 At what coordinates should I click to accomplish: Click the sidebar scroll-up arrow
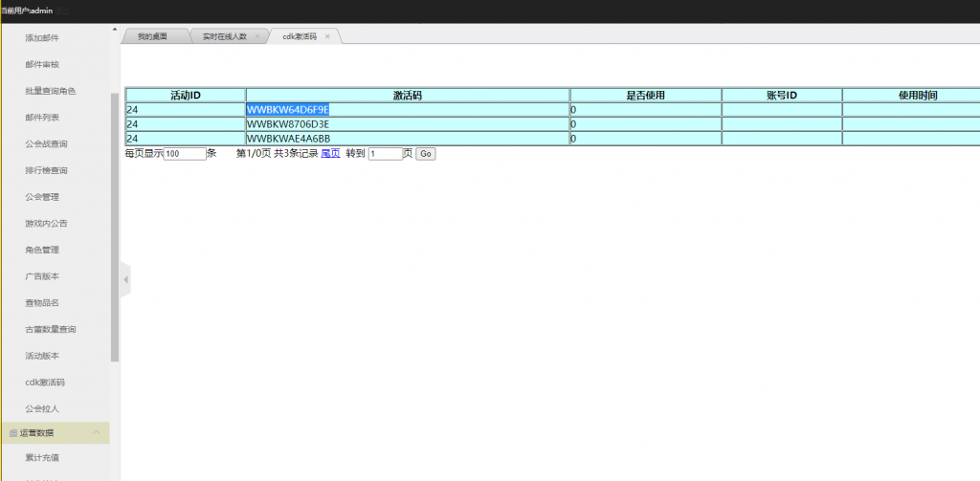115,31
